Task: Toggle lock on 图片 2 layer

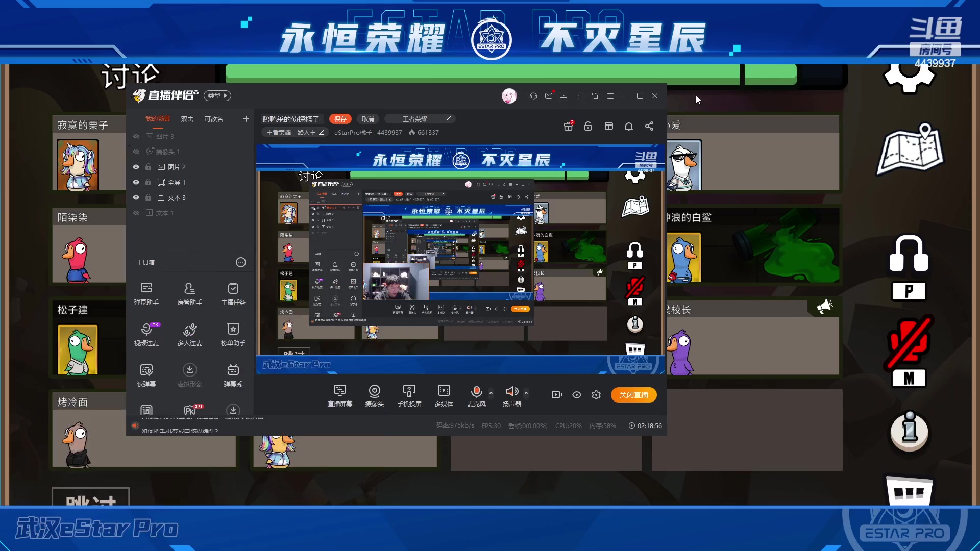Action: (x=148, y=167)
